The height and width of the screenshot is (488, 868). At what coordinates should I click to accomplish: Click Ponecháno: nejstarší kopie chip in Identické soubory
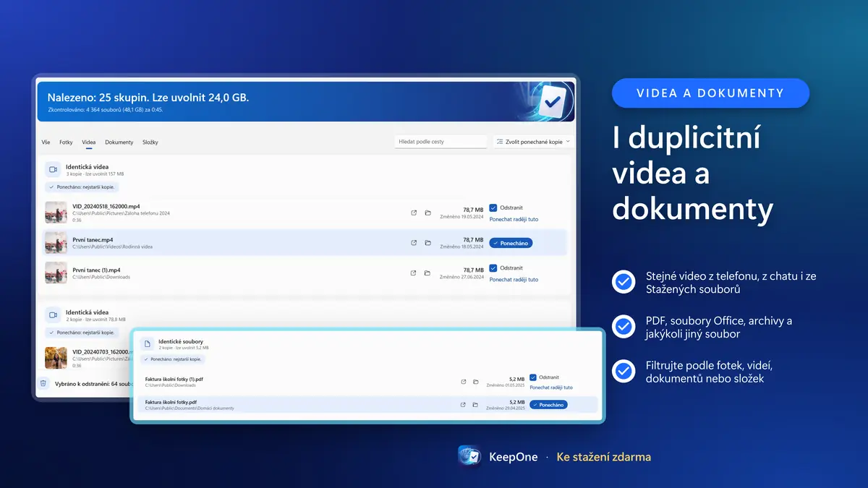tap(172, 359)
